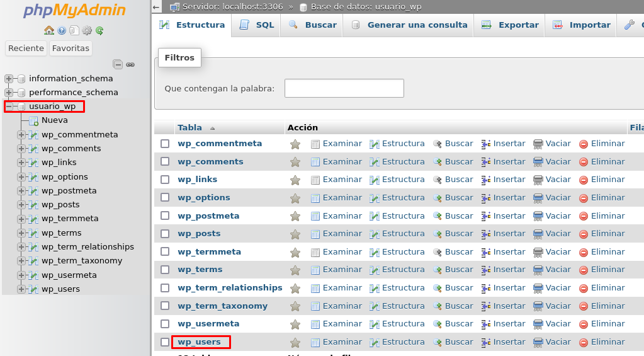The width and height of the screenshot is (644, 356).
Task: Click the Eliminar red icon for wp_comments
Action: [x=583, y=162]
